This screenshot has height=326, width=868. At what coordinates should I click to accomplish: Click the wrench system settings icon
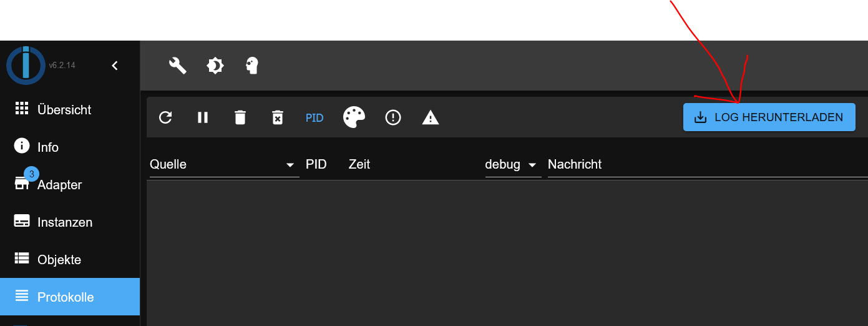coord(178,66)
